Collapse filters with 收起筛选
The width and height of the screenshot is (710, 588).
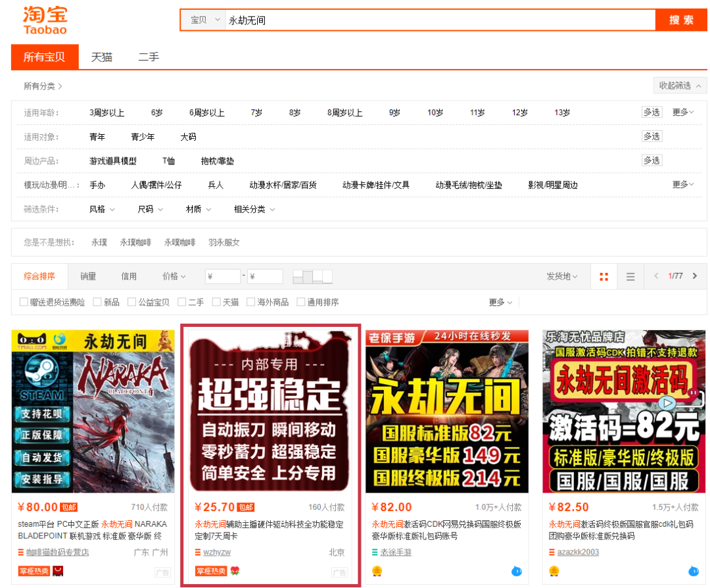pos(680,86)
